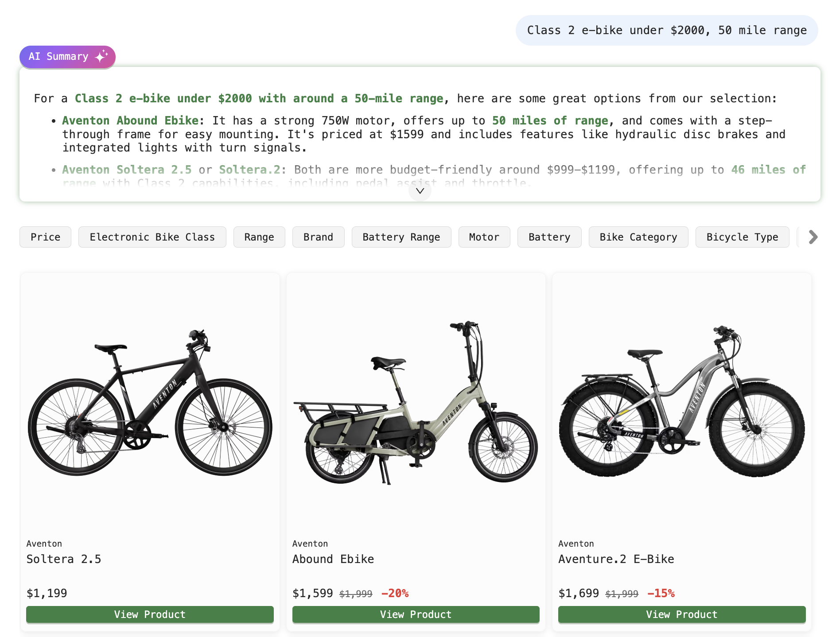Screen dimensions: 840x637
Task: Open the Bike Category filter
Action: tap(638, 237)
